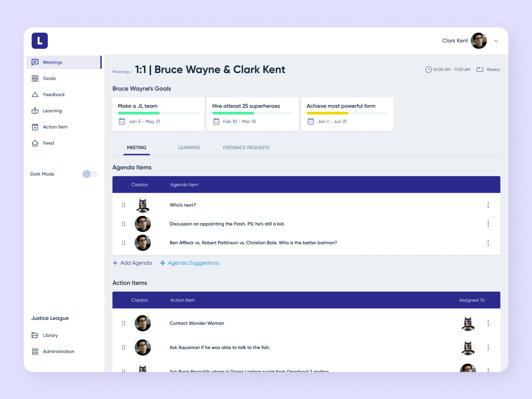Screen dimensions: 532x399
Task: Open Meetings in the sidebar
Action: pos(64,62)
